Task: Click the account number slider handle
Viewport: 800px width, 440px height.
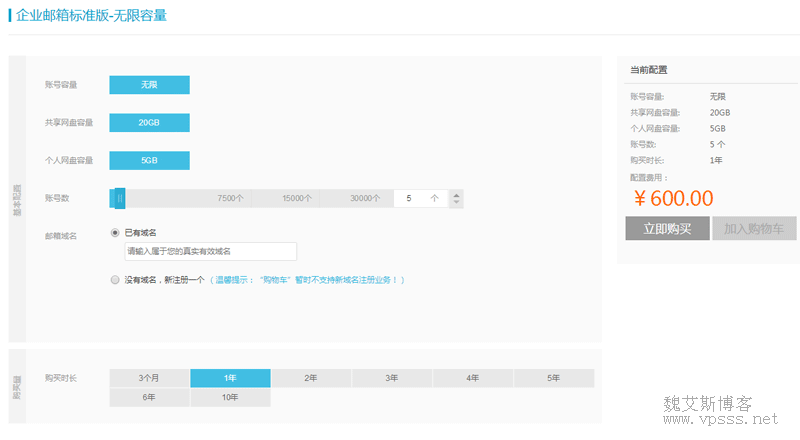Action: [118, 198]
